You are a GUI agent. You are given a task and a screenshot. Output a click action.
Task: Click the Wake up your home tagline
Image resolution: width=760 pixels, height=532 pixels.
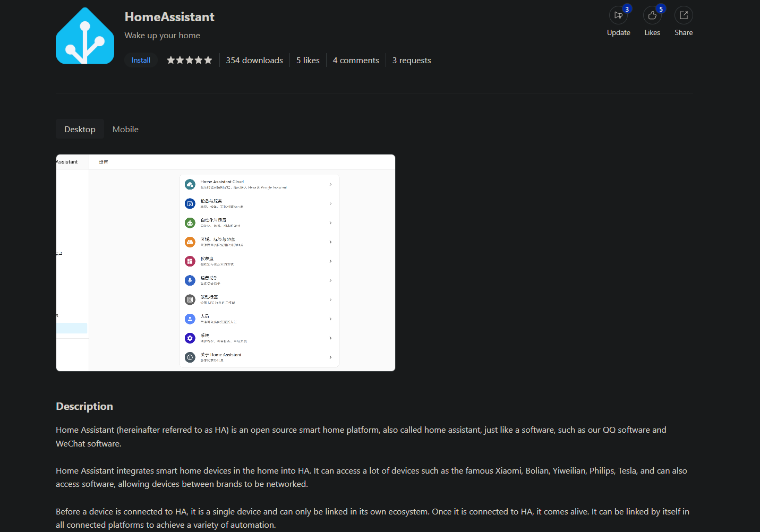coord(163,35)
